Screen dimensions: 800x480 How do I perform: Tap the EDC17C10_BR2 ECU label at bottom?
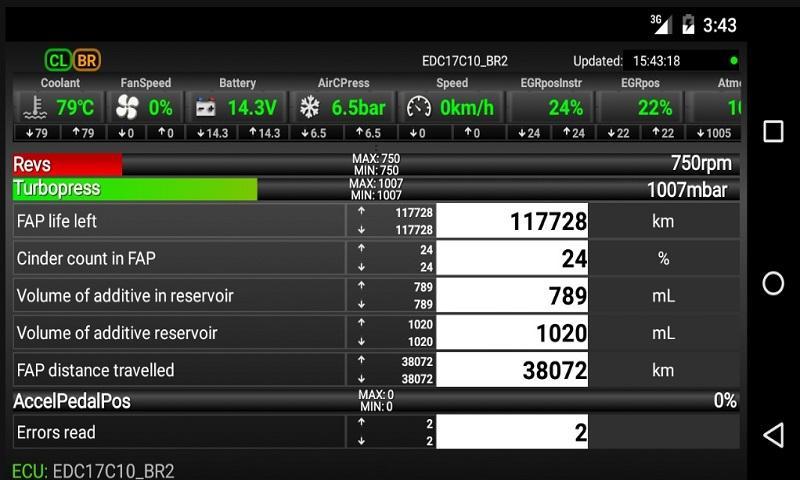coord(113,470)
